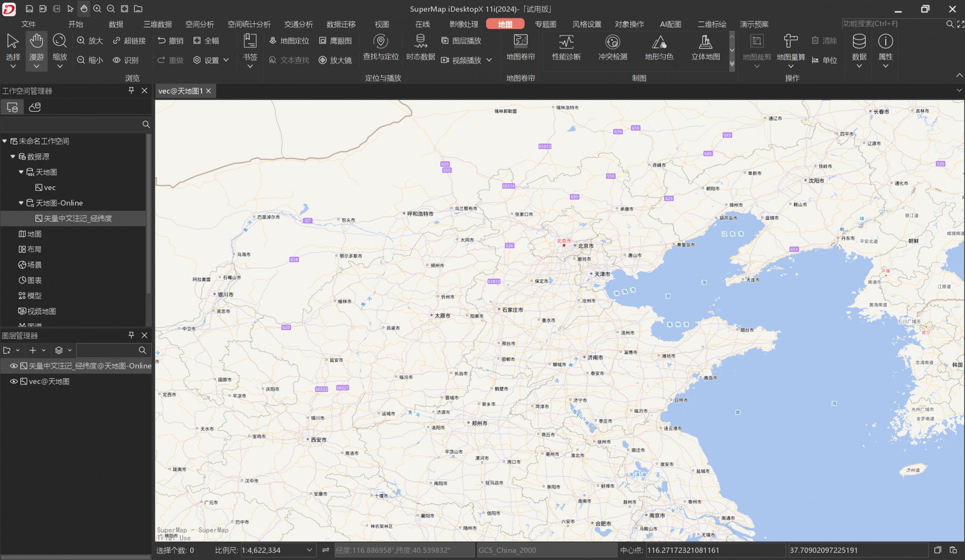This screenshot has height=560, width=965.
Task: Select 矢量中文注记_经纬度 in workspace tree
Action: [74, 218]
